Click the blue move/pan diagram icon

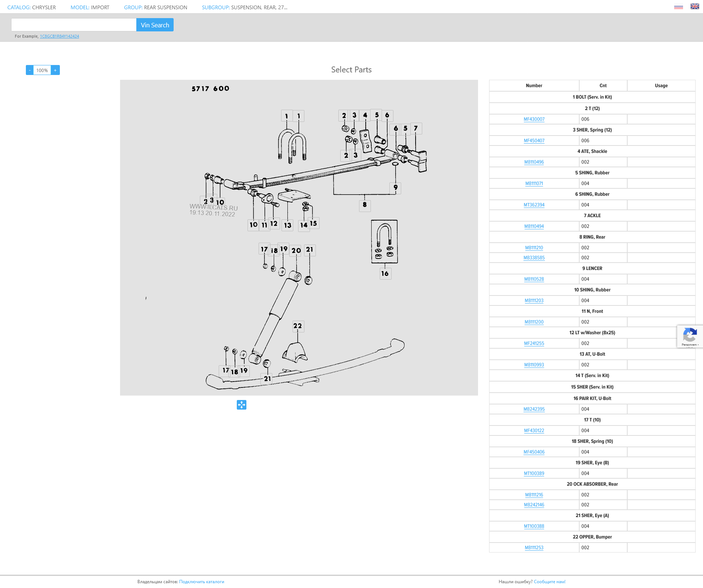[241, 405]
